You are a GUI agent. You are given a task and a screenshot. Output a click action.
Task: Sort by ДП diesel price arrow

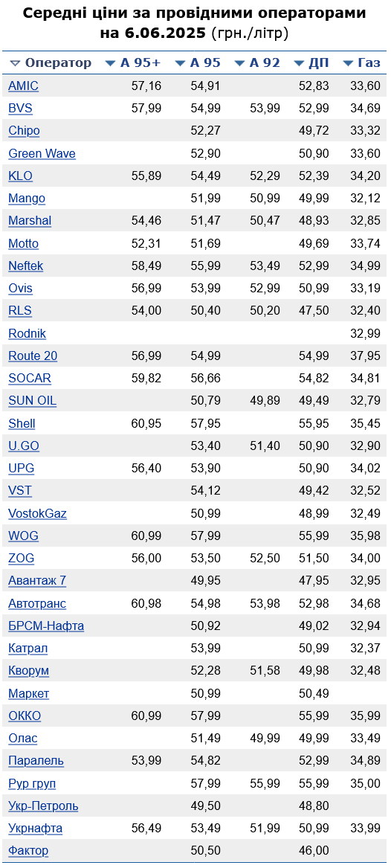pos(299,63)
